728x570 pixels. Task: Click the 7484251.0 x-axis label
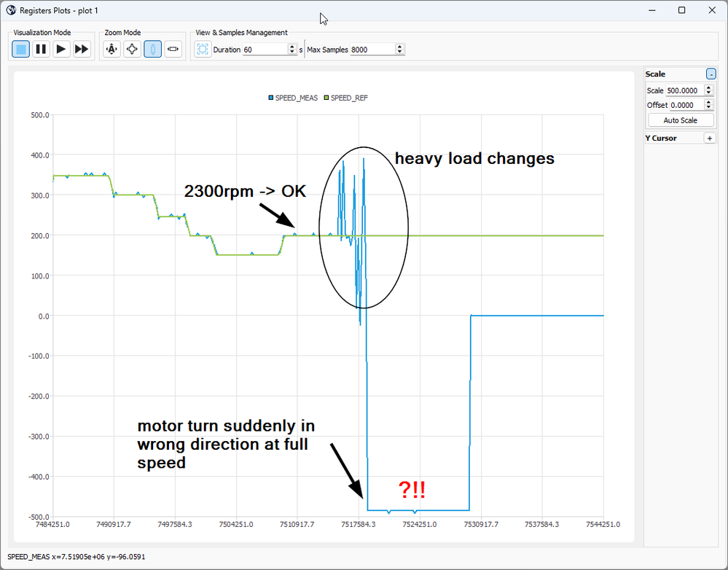tap(52, 525)
